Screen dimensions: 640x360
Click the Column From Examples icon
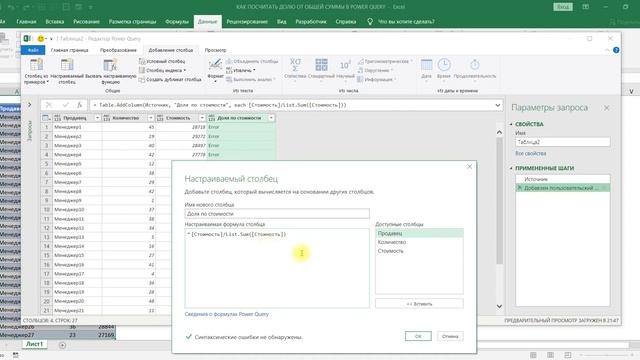[x=36, y=65]
